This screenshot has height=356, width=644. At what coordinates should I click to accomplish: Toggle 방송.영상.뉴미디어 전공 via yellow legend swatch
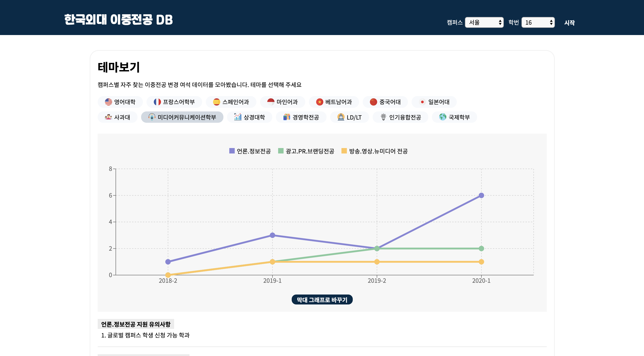[x=344, y=151]
